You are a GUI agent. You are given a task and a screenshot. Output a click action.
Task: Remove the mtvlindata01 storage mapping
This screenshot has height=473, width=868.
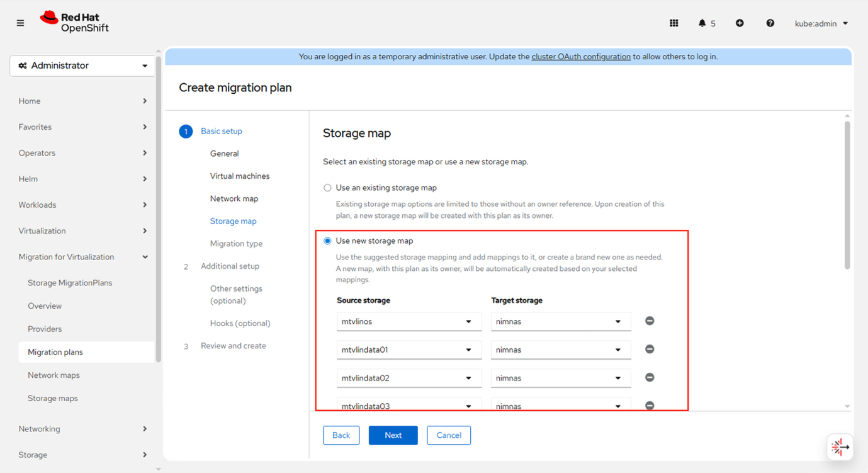(650, 350)
